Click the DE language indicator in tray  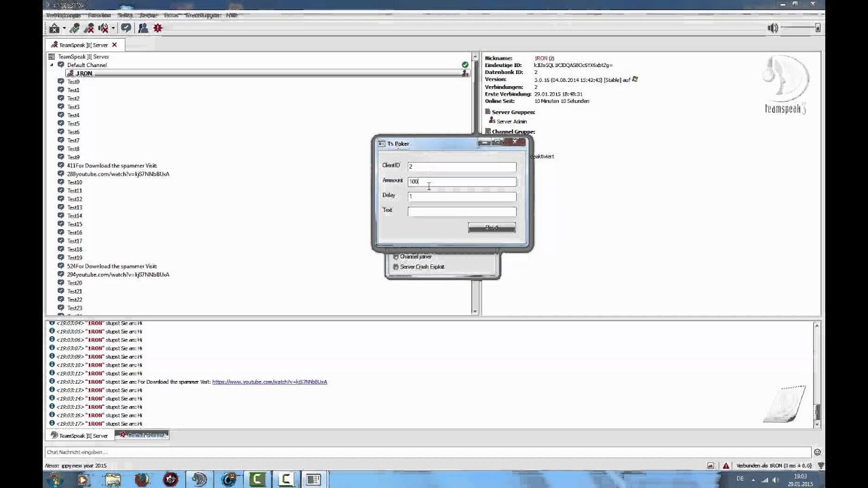tap(740, 479)
